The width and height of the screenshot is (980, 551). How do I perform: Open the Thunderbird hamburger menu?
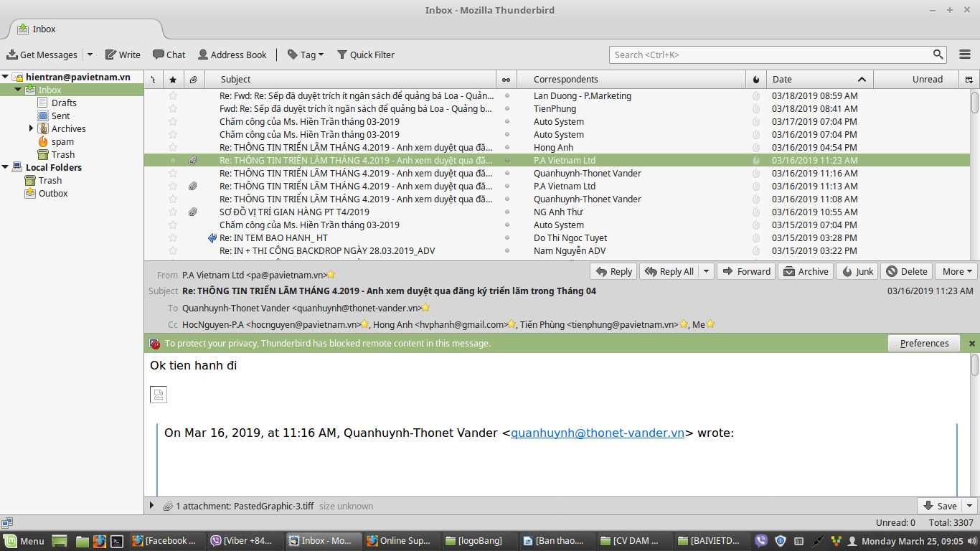click(965, 55)
